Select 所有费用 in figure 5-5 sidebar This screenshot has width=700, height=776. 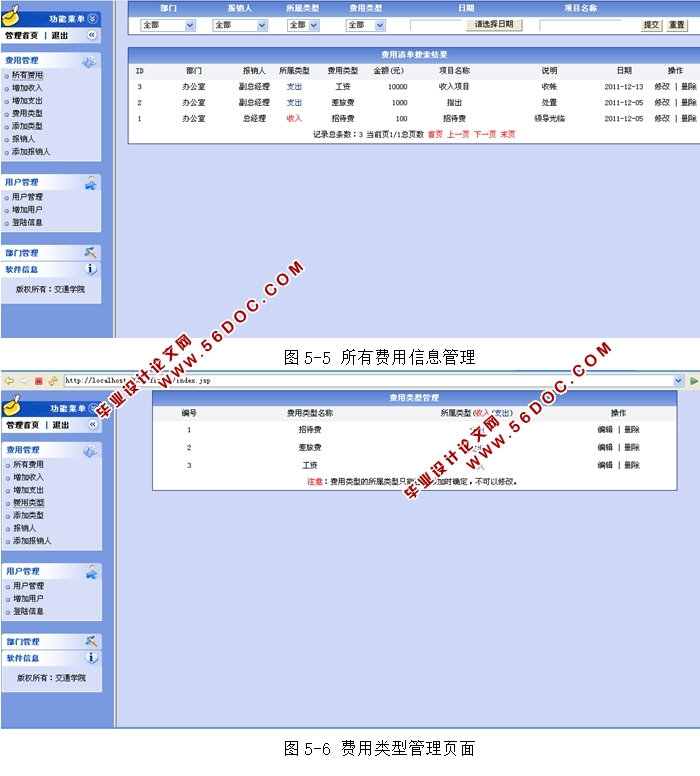point(27,75)
